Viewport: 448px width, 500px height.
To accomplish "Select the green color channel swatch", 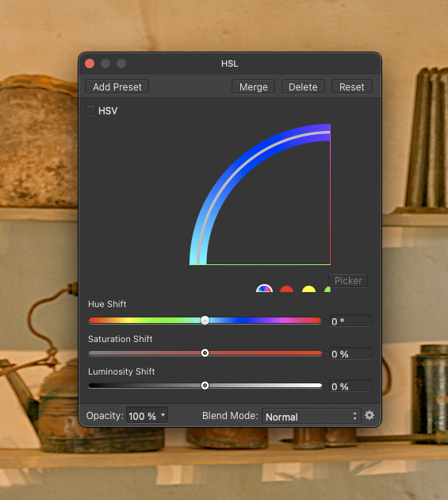I will (x=327, y=289).
